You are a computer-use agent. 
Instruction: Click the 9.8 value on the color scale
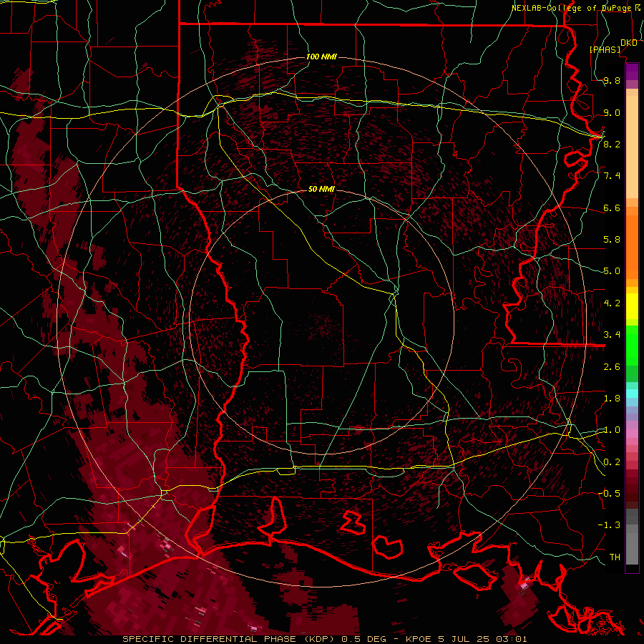(612, 81)
